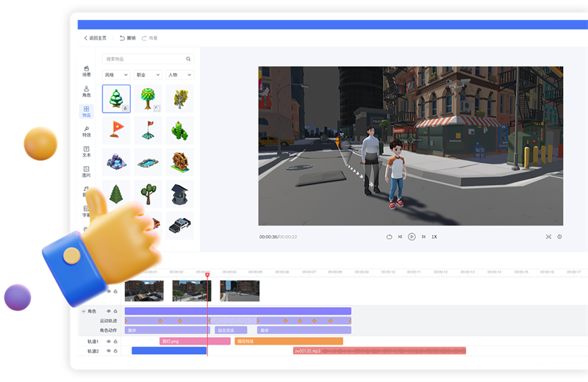
Task: Lock the 角色 track
Action: click(115, 311)
